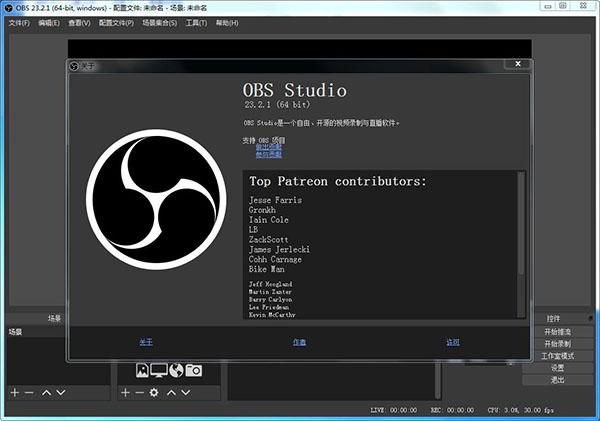Open 设置 from the controls panel
600x421 pixels.
click(x=558, y=368)
